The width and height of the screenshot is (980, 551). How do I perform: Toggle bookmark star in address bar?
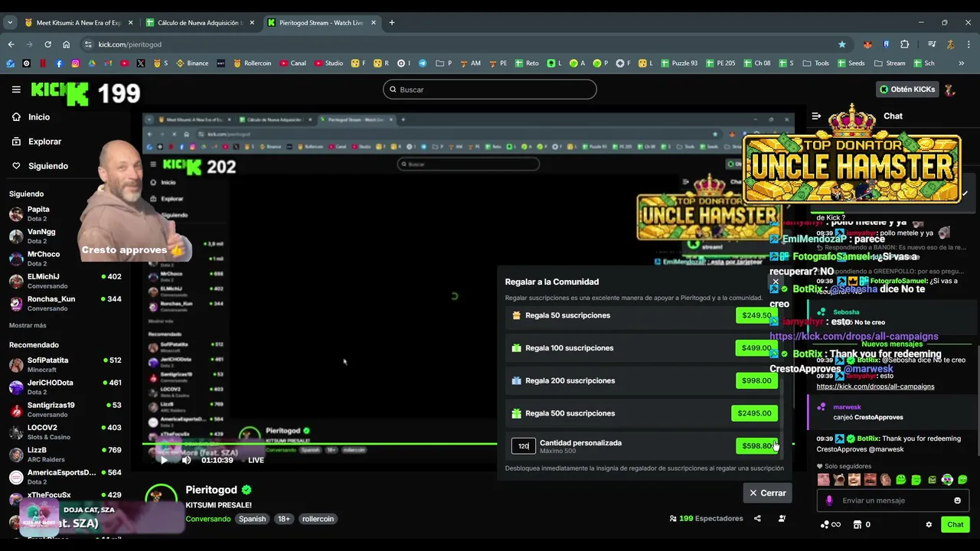tap(842, 44)
